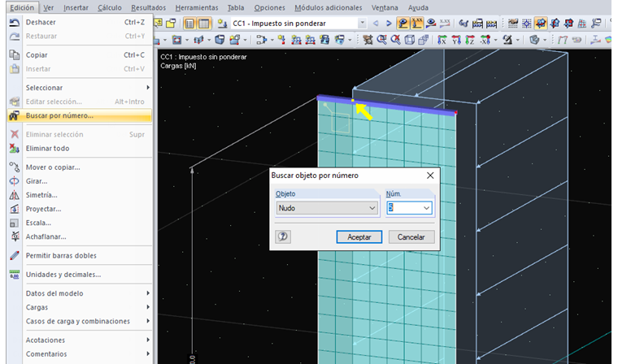Toggle the grid snap points button
The height and width of the screenshot is (364, 618).
(x=527, y=24)
